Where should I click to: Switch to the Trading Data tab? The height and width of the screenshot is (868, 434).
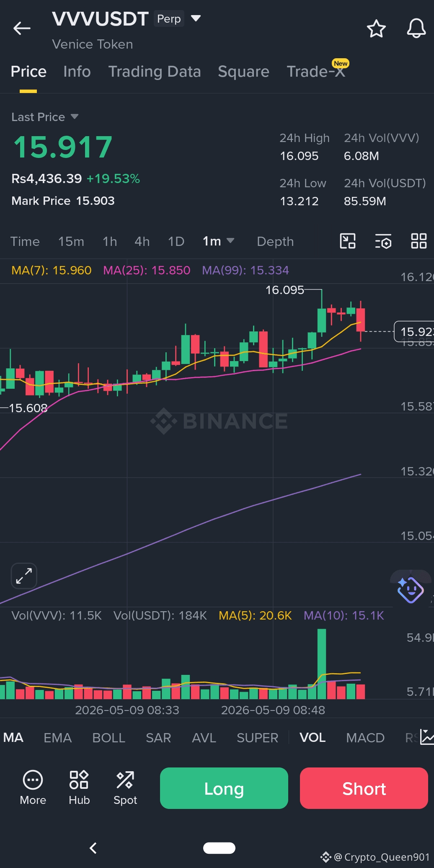tap(155, 72)
